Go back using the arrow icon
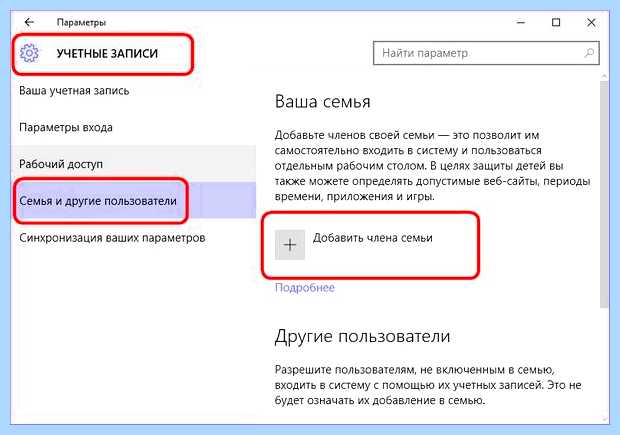Screen dimensions: 620x435 [x=29, y=22]
